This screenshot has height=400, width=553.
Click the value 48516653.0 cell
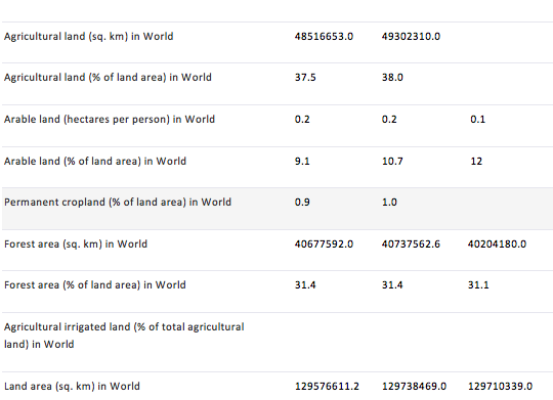(324, 36)
